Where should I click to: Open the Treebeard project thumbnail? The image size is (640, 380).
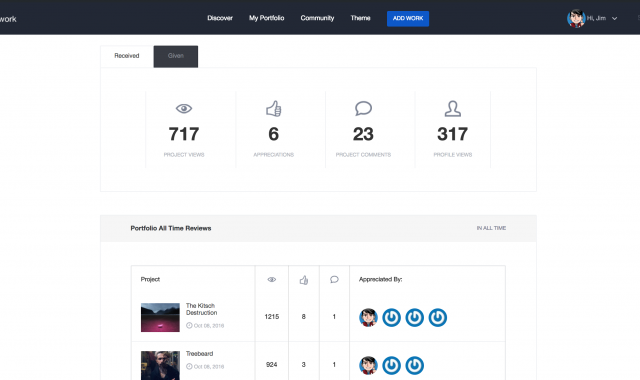tap(160, 365)
